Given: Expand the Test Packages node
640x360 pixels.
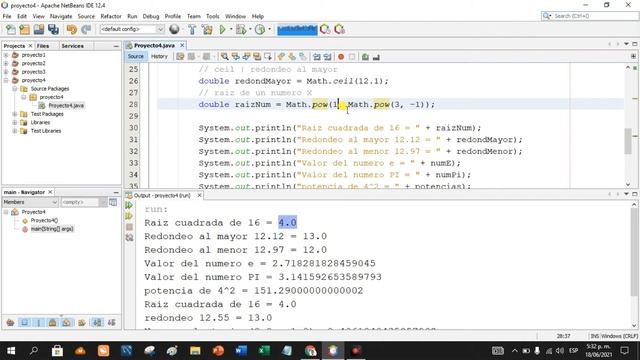Looking at the screenshot, I should 15,114.
